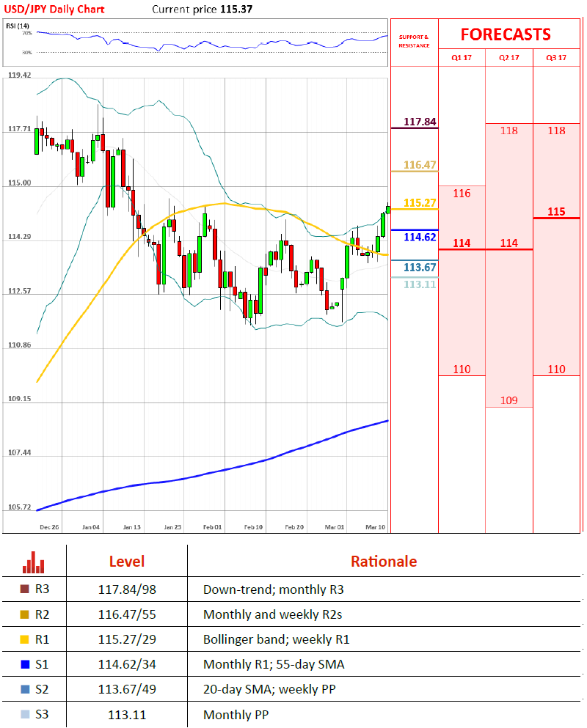Click the level cell 117.84/98
Viewport: 587px width, 728px height.
tap(127, 589)
